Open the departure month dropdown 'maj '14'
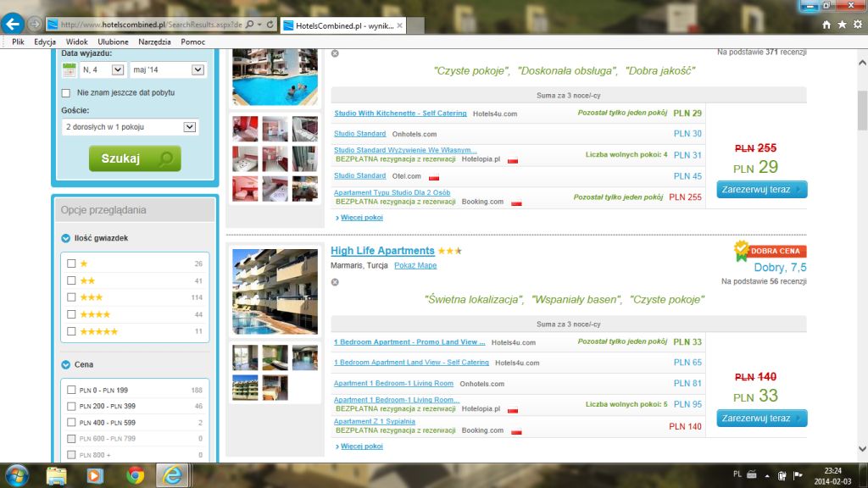This screenshot has height=488, width=868. (168, 69)
